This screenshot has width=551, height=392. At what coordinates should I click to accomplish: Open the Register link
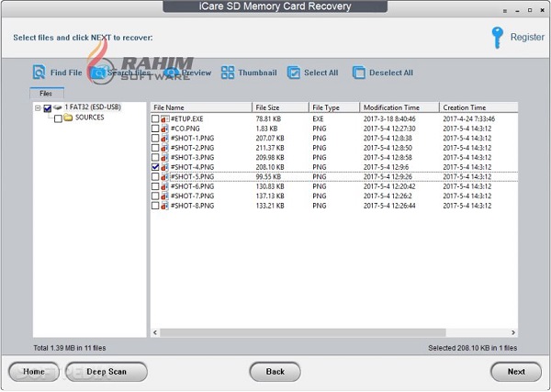tap(527, 38)
